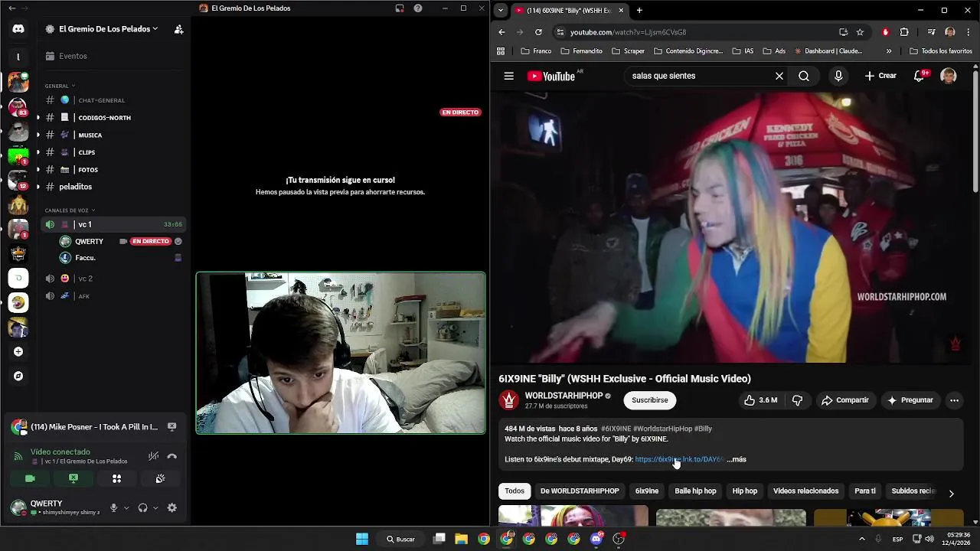Like the video with thumbs-up 3.6 M

(760, 400)
